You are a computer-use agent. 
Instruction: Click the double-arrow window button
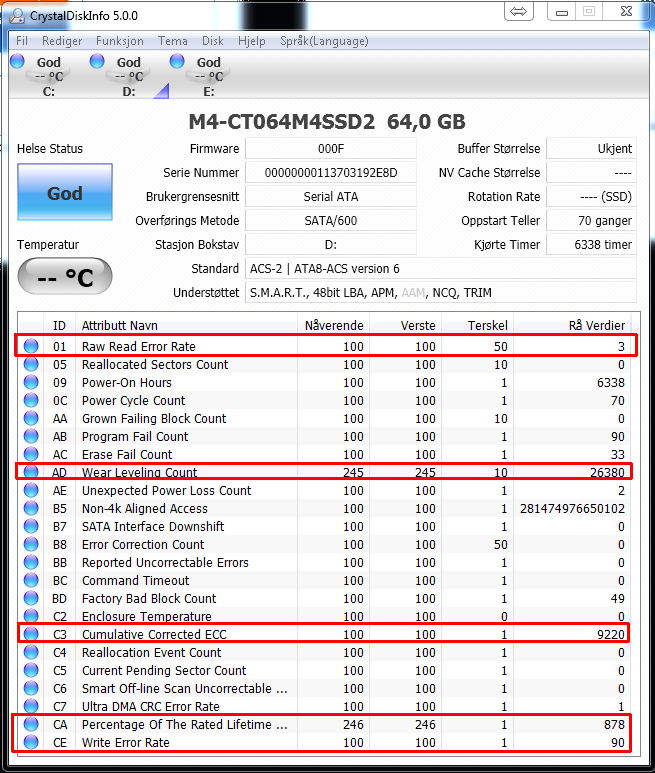[518, 11]
